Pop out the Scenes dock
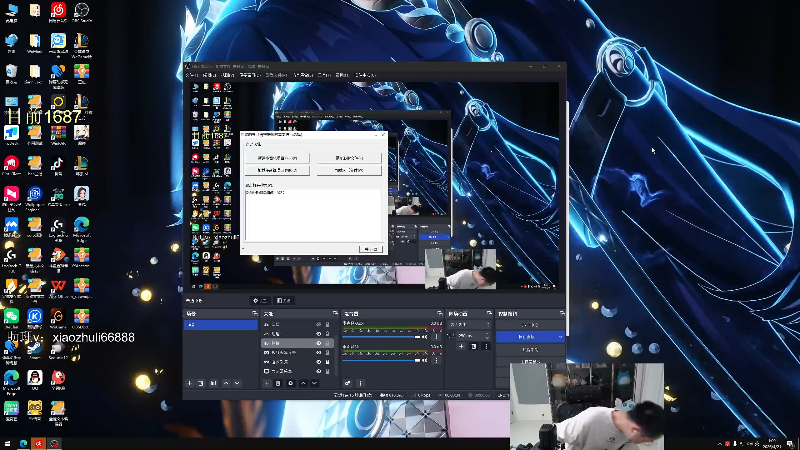 [255, 313]
